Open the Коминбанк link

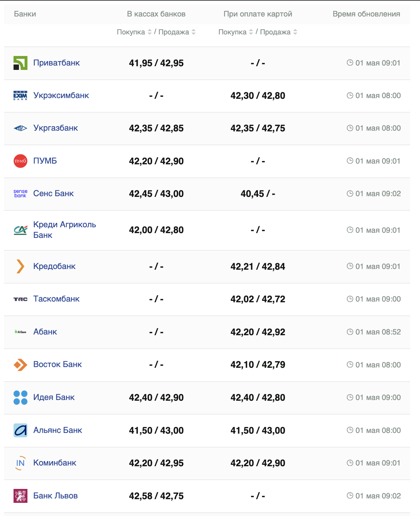55,463
